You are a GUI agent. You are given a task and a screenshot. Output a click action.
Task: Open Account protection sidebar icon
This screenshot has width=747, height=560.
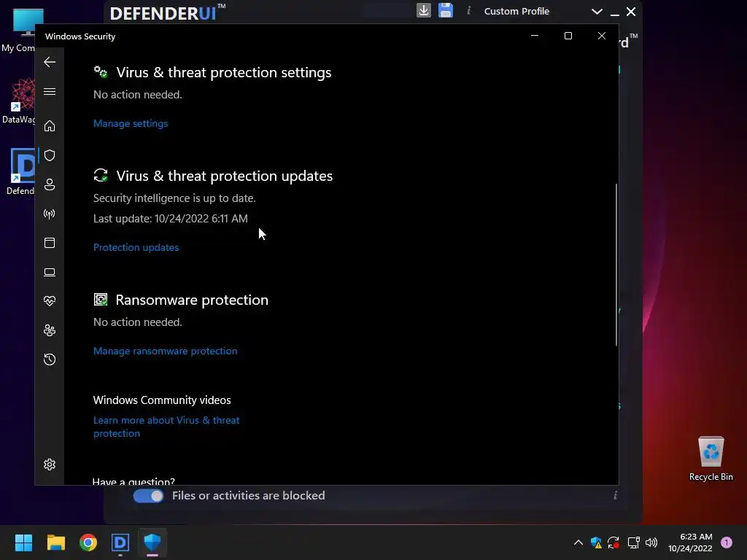click(x=50, y=184)
